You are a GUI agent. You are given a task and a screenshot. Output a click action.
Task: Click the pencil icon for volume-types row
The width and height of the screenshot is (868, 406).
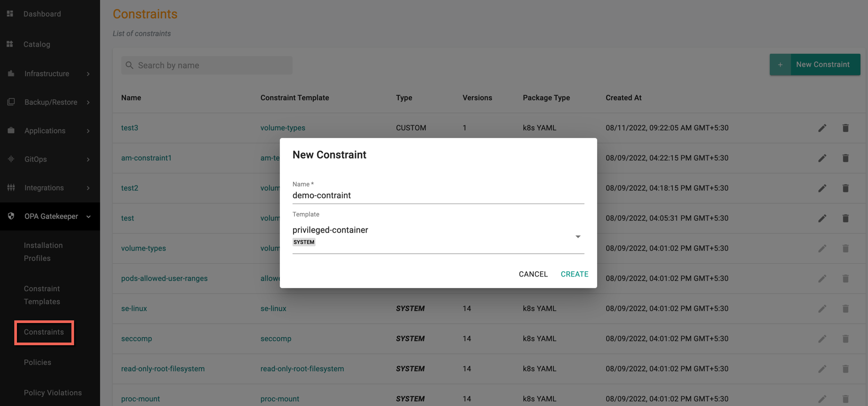coord(822,248)
